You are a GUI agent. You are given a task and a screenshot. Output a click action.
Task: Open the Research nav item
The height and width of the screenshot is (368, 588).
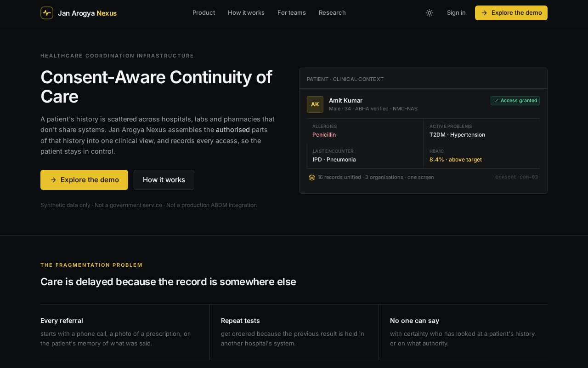tap(332, 13)
